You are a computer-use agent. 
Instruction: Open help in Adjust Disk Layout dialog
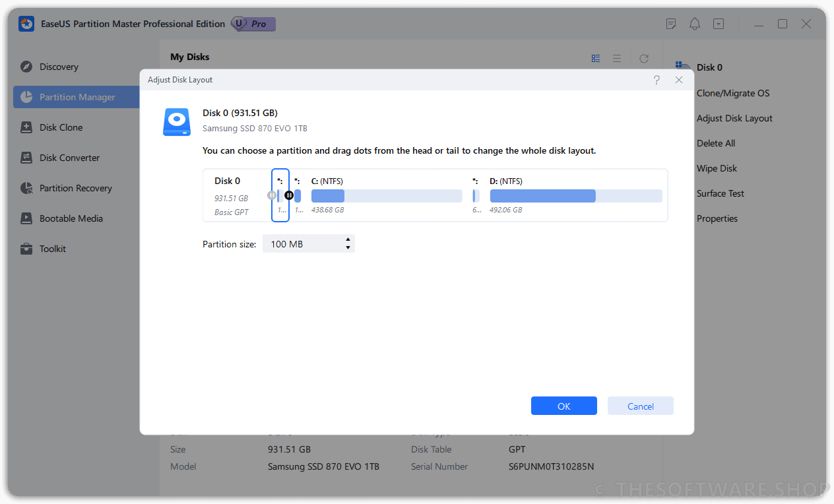coord(657,80)
